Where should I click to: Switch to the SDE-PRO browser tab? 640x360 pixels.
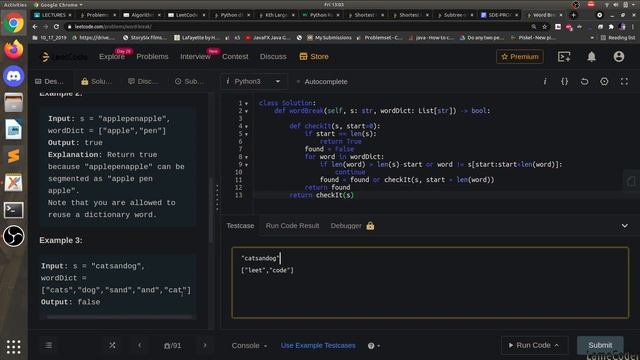pyautogui.click(x=499, y=15)
